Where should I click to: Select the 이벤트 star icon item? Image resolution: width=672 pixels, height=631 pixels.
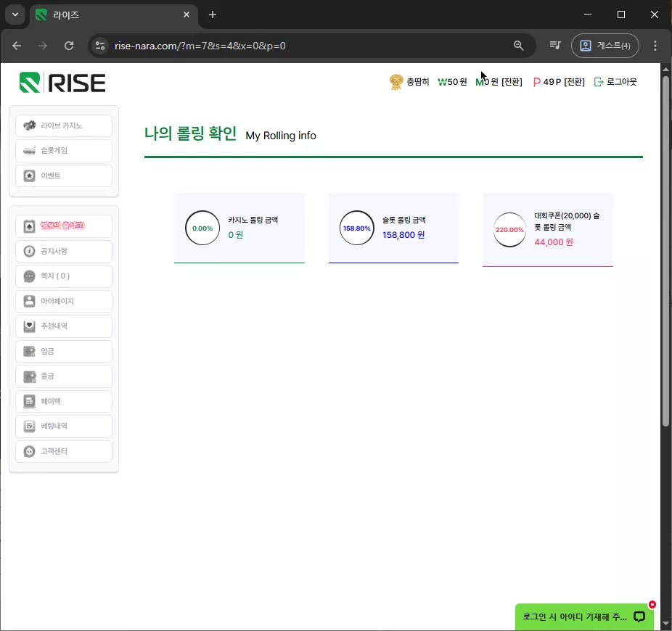64,176
